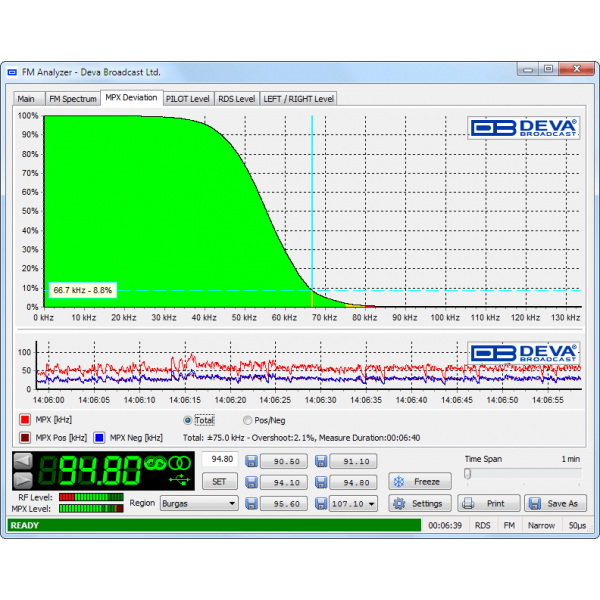This screenshot has width=600, height=600.
Task: Tune to preset 94.80 button
Action: pyautogui.click(x=354, y=483)
